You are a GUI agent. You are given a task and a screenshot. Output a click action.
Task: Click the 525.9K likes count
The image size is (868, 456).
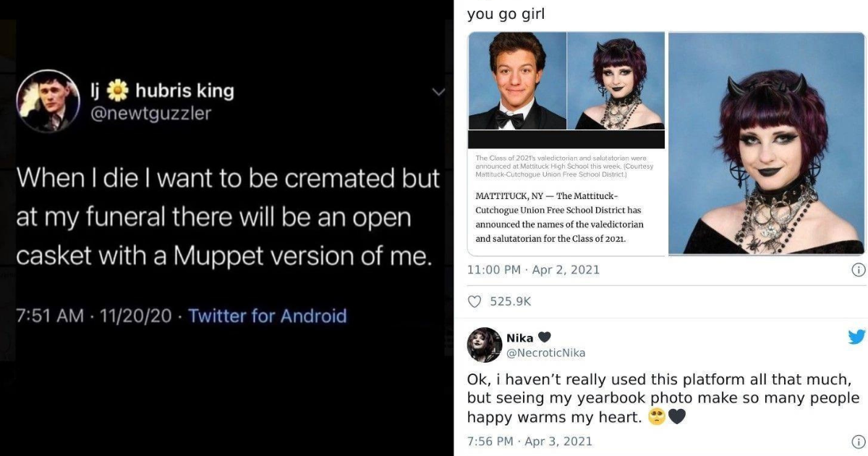point(511,301)
